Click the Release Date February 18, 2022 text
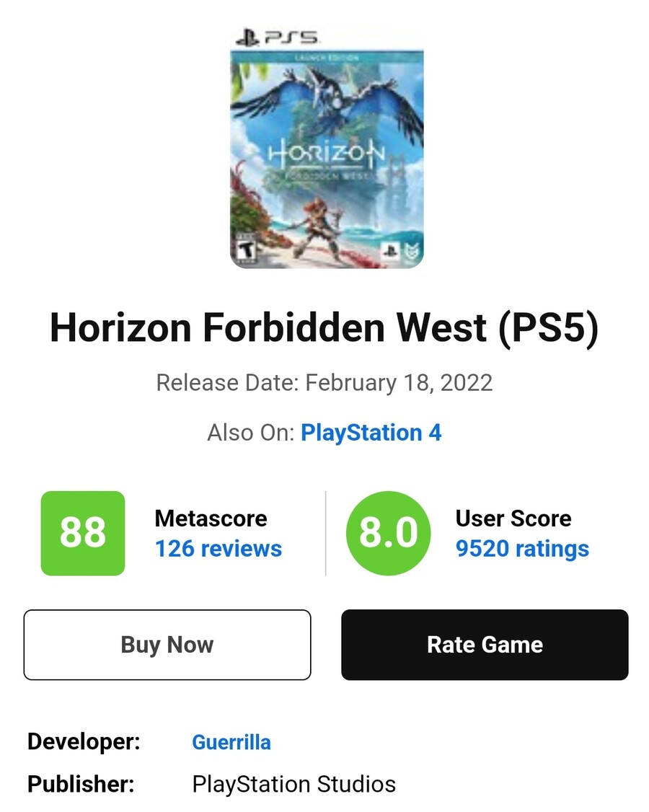 324,383
